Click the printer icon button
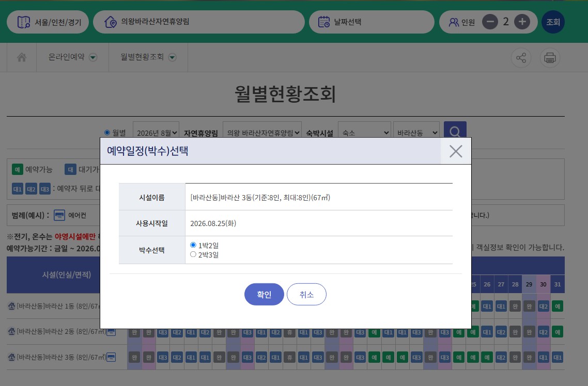The width and height of the screenshot is (588, 386). click(550, 58)
